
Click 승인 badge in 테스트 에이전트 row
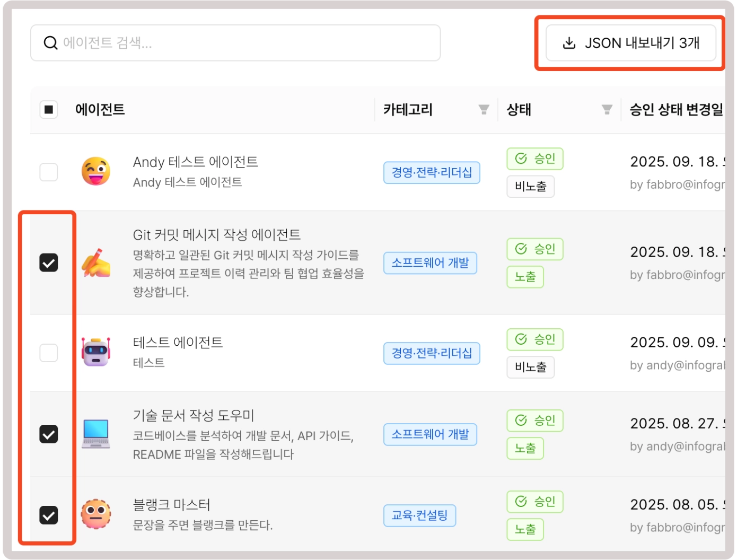point(535,339)
